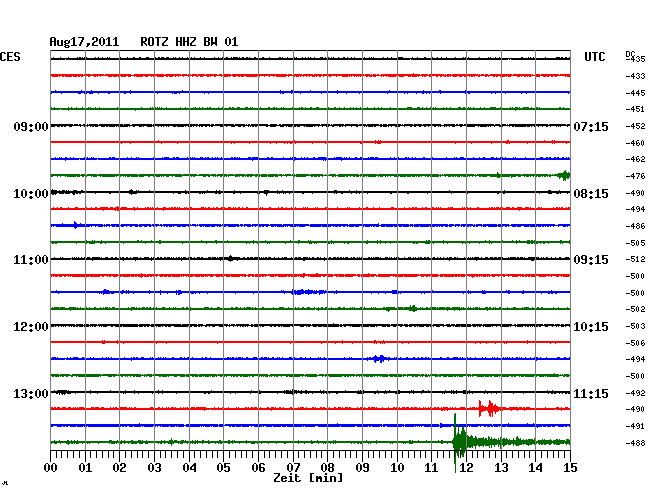Screen dimensions: 650x494
Task: Select the DC offset value -492
Action: (x=635, y=393)
